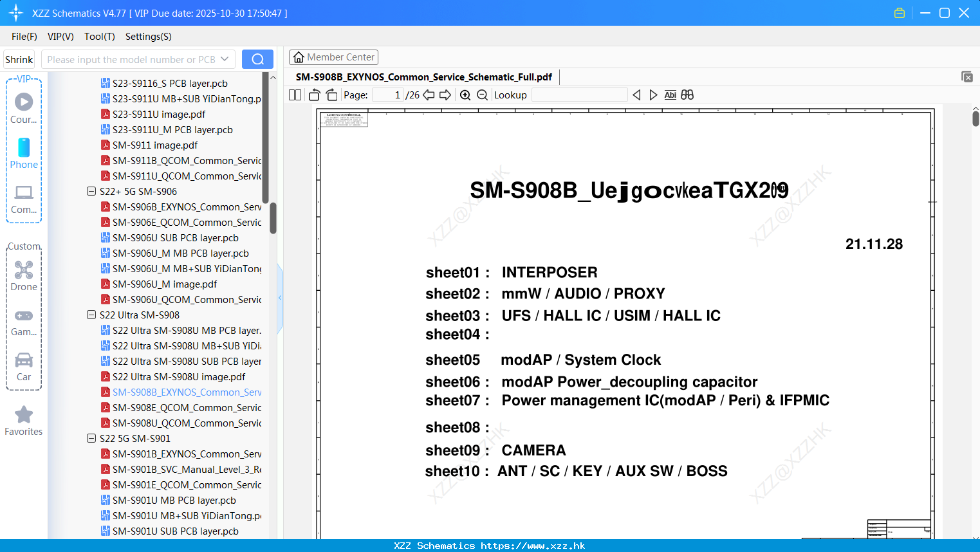Open the Courses sidebar item
The width and height of the screenshot is (980, 552).
[x=24, y=108]
